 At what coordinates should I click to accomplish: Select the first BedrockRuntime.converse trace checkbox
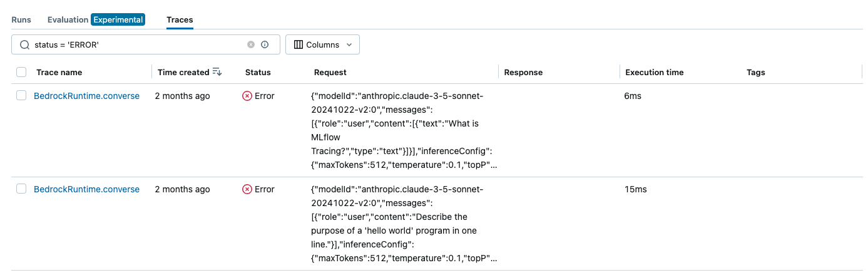(21, 95)
